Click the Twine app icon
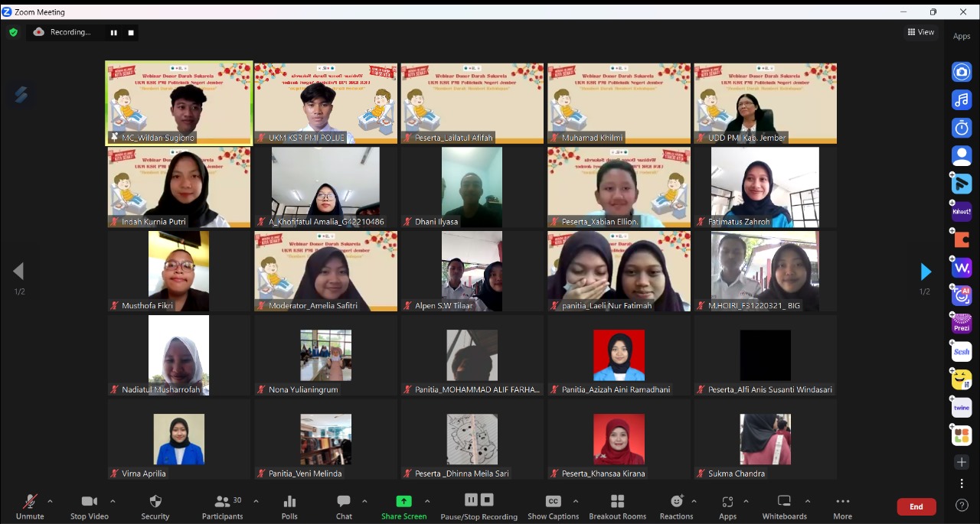980x524 pixels. coord(962,408)
